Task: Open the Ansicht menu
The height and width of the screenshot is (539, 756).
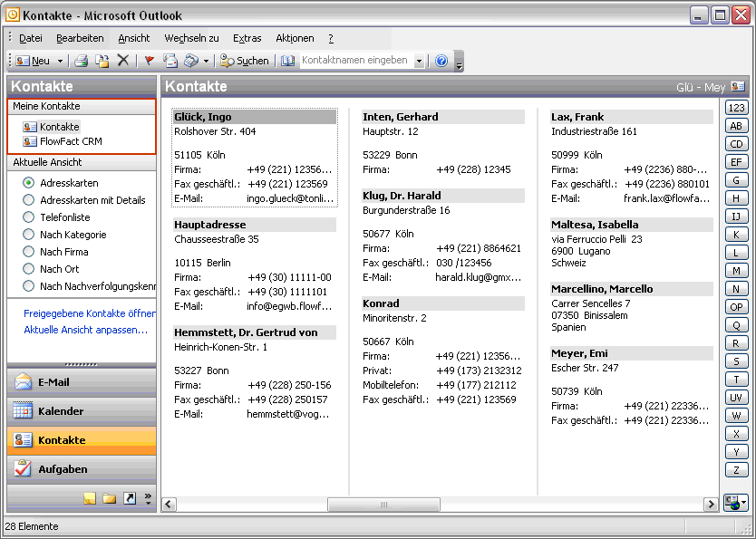Action: (134, 38)
